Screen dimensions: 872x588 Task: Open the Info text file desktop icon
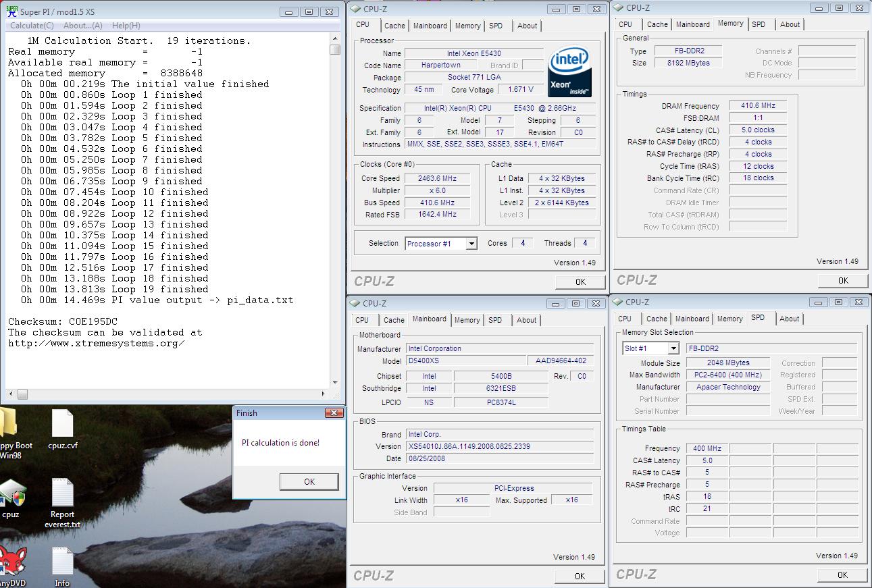[62, 566]
